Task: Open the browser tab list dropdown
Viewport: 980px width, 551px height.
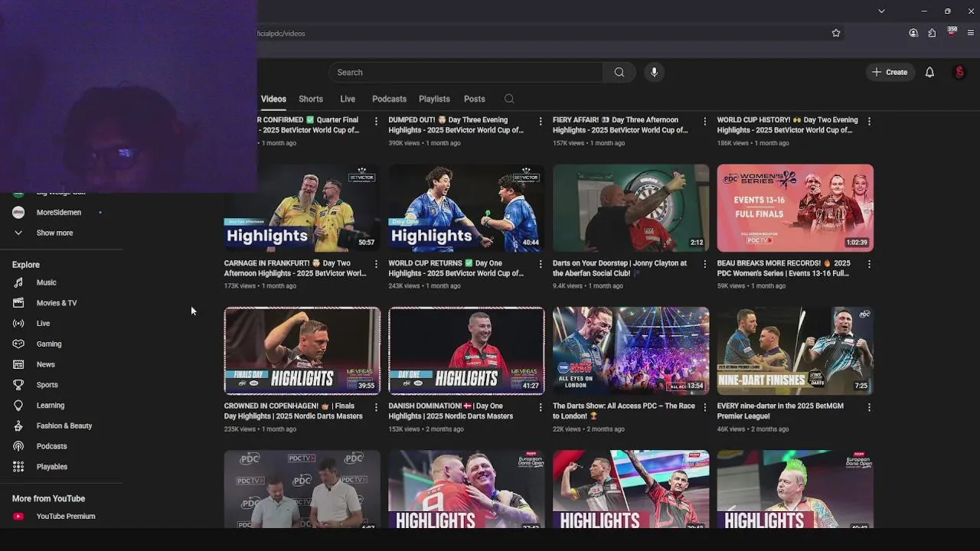Action: (x=881, y=11)
